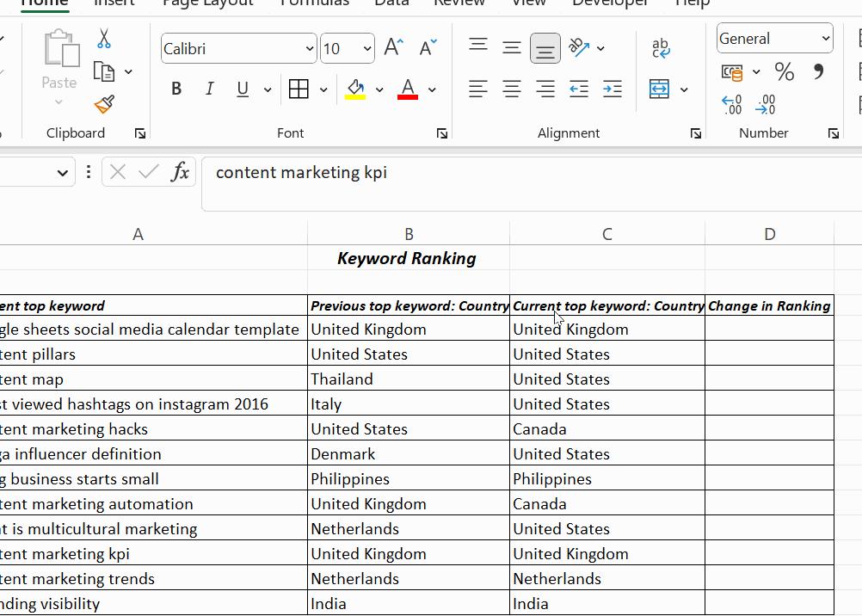Open the General number format dropdown
The height and width of the screenshot is (616, 862).
coord(773,38)
